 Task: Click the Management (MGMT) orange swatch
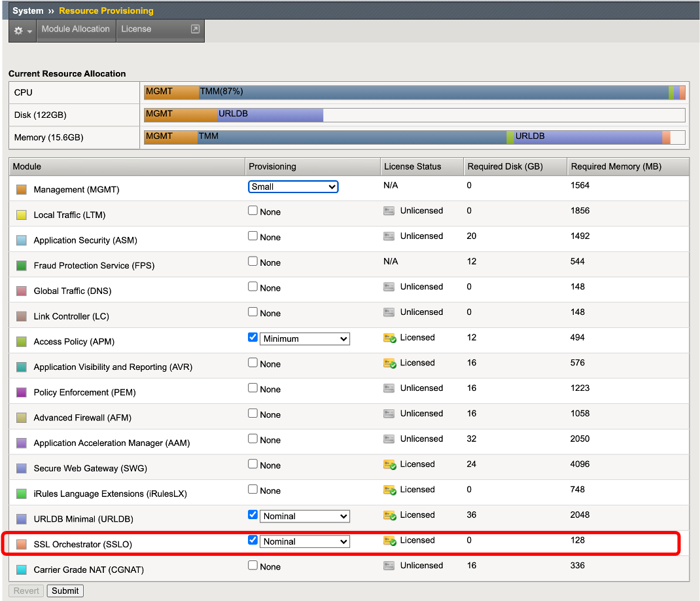(x=22, y=189)
